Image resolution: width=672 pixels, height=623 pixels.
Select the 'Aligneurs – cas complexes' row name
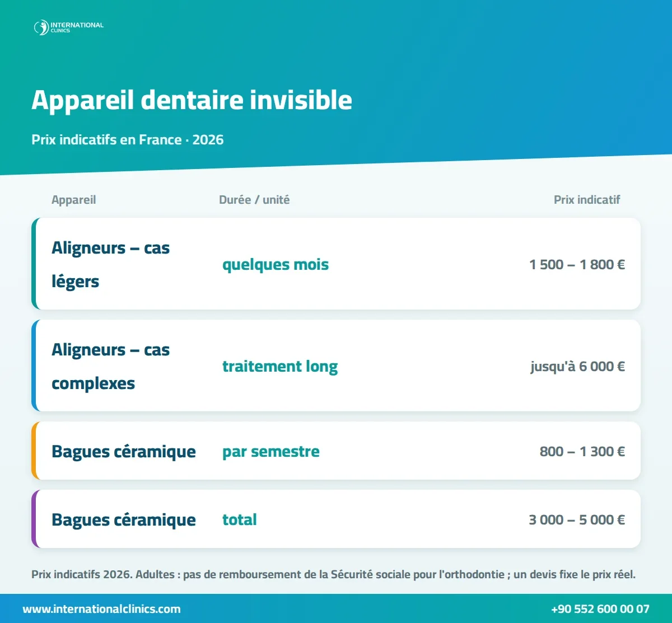point(110,366)
